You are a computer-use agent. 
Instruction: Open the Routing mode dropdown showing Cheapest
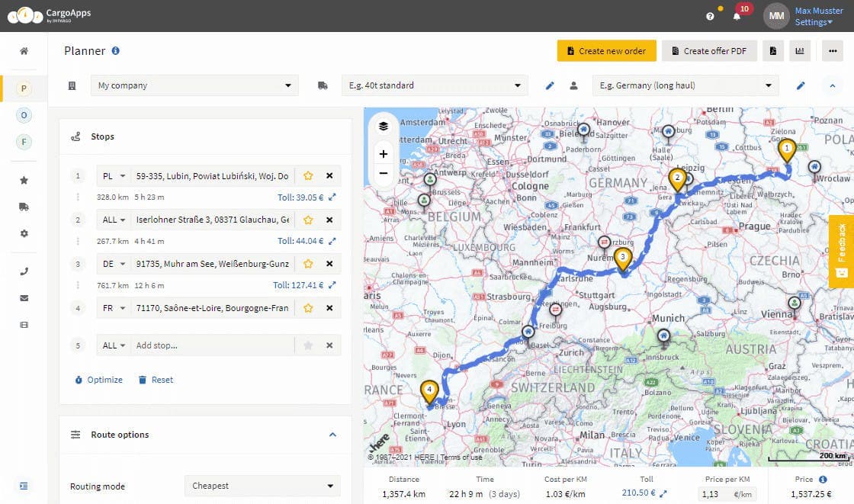(x=261, y=486)
